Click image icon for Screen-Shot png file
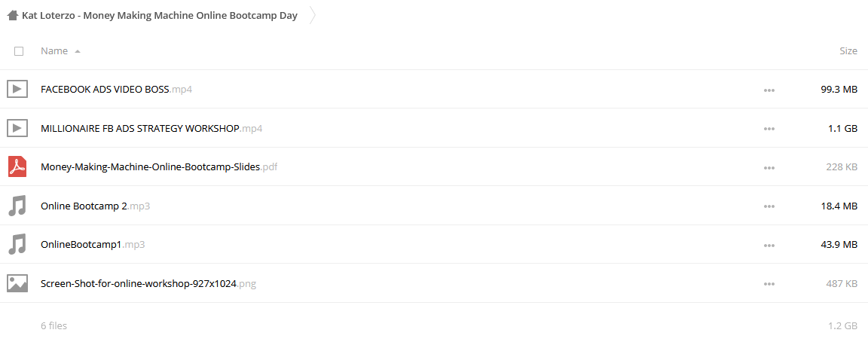868x342 pixels. pyautogui.click(x=17, y=283)
